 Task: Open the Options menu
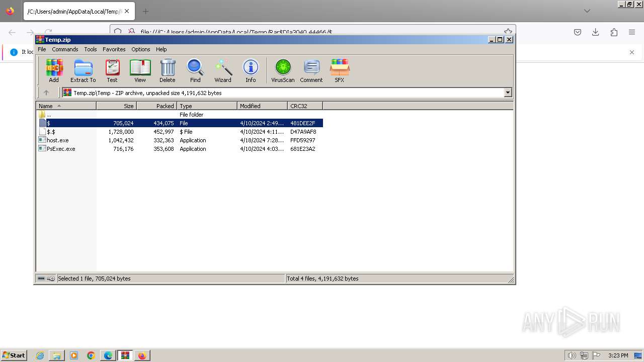click(141, 49)
